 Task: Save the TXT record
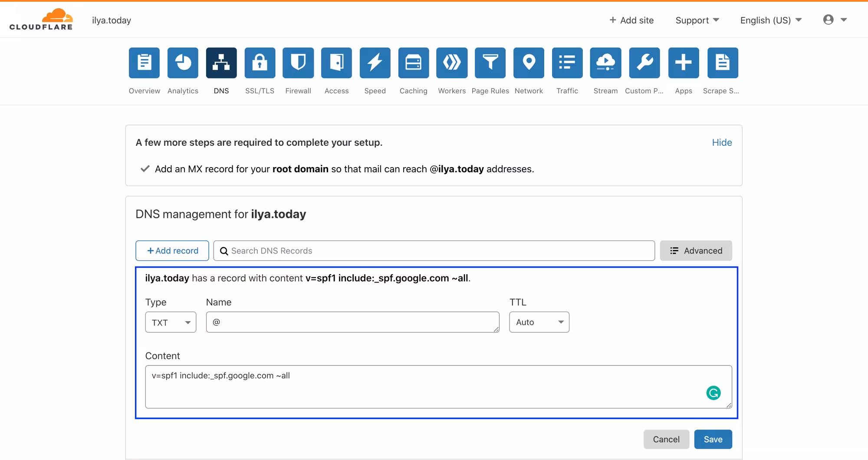point(713,439)
